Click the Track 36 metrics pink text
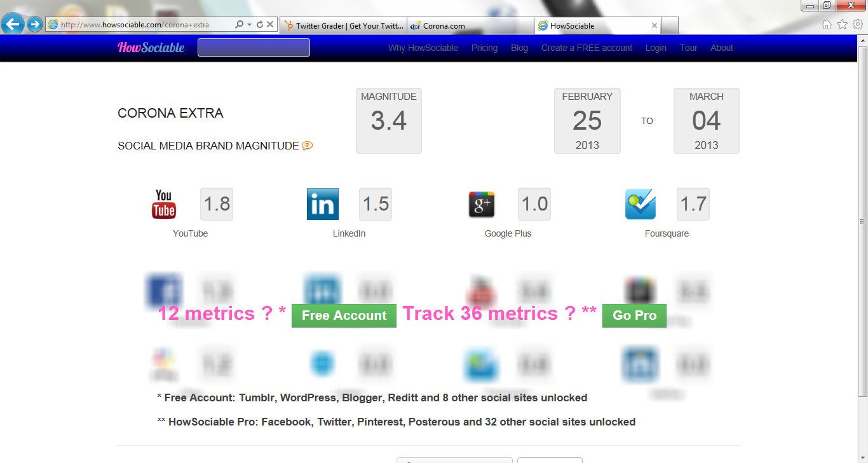This screenshot has width=868, height=463. coord(499,314)
